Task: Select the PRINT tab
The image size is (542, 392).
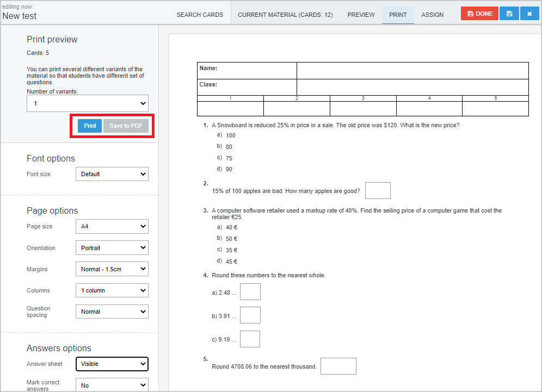Action: 398,15
